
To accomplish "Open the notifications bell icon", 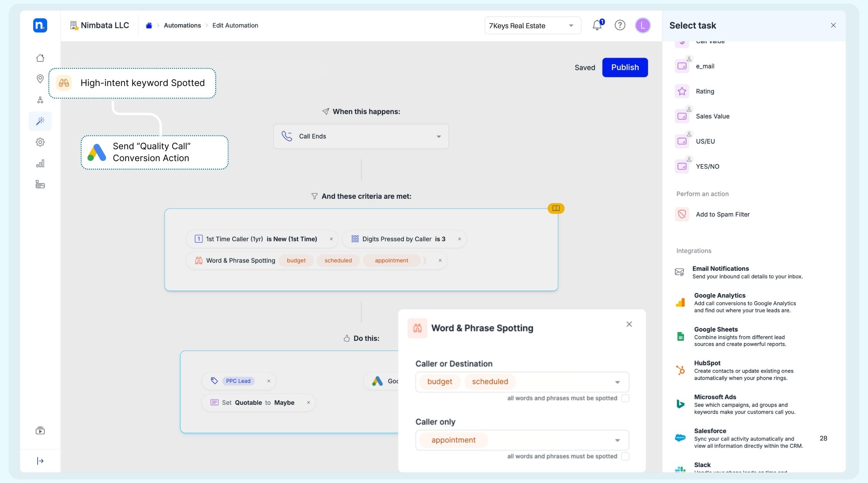I will (597, 25).
